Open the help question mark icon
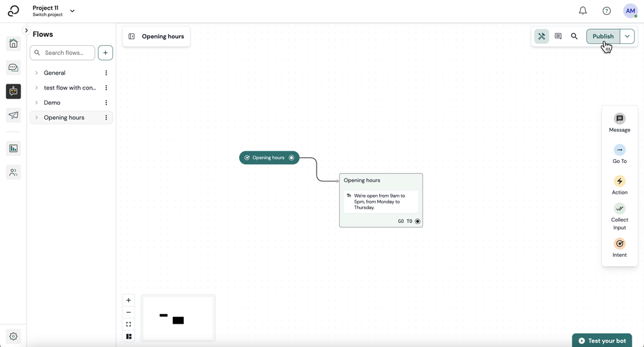This screenshot has height=347, width=644. (x=606, y=11)
